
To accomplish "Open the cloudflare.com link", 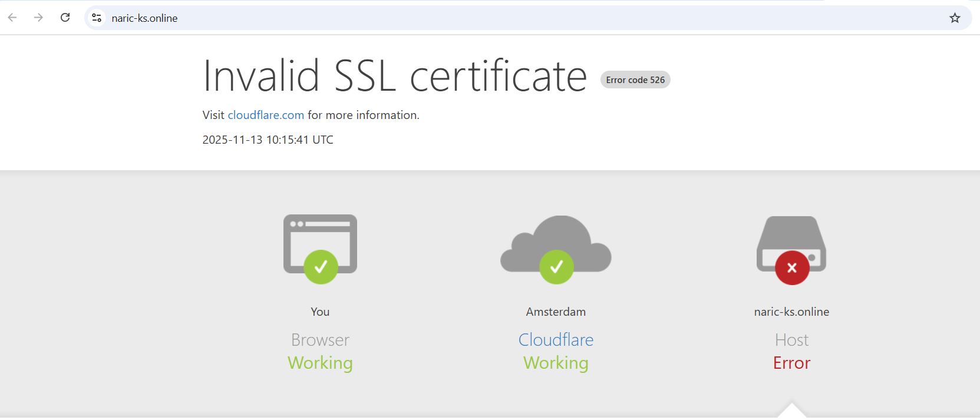I will point(266,115).
